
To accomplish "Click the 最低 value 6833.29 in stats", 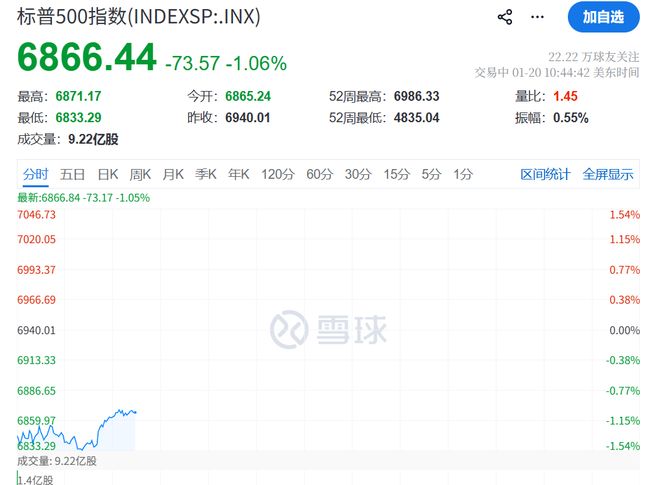I will click(78, 117).
